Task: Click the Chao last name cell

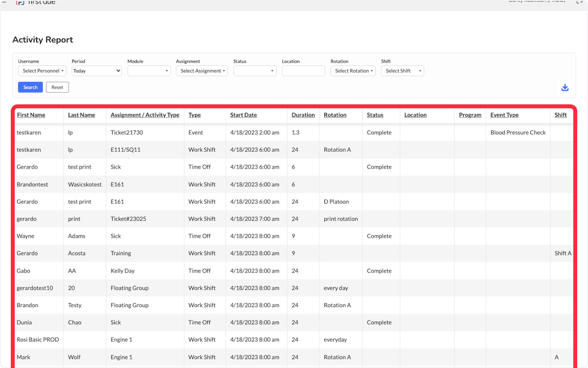Action: tap(75, 322)
